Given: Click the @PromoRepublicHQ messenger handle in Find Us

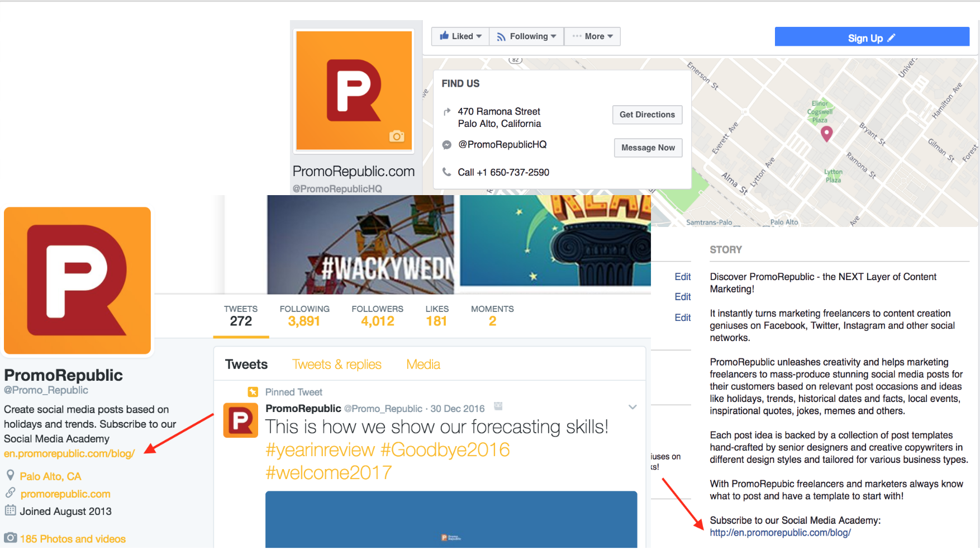Looking at the screenshot, I should tap(502, 145).
